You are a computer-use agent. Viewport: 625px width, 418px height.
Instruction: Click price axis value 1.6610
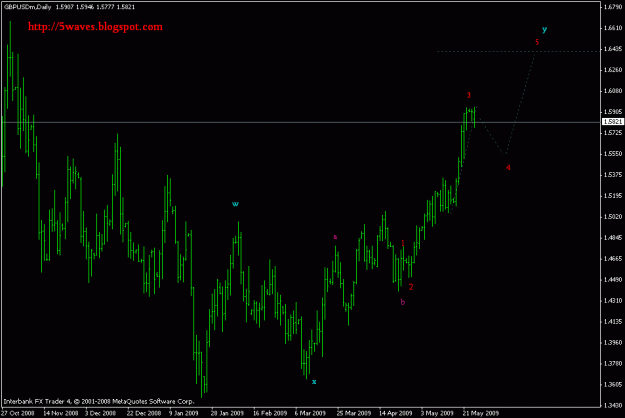613,28
